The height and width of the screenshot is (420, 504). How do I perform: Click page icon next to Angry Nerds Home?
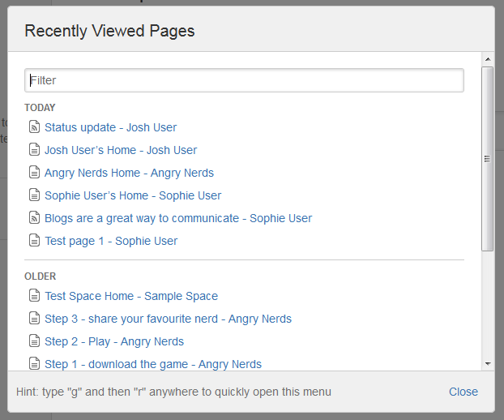point(34,173)
